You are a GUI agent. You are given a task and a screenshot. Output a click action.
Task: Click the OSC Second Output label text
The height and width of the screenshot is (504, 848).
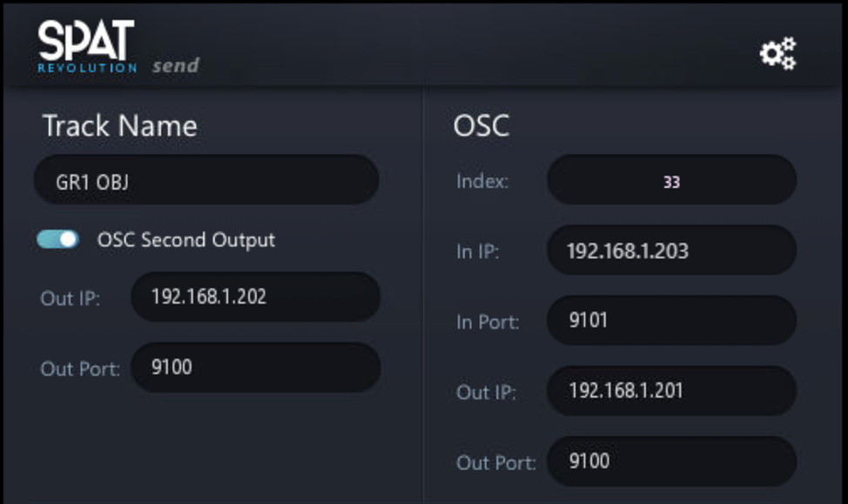(x=185, y=239)
